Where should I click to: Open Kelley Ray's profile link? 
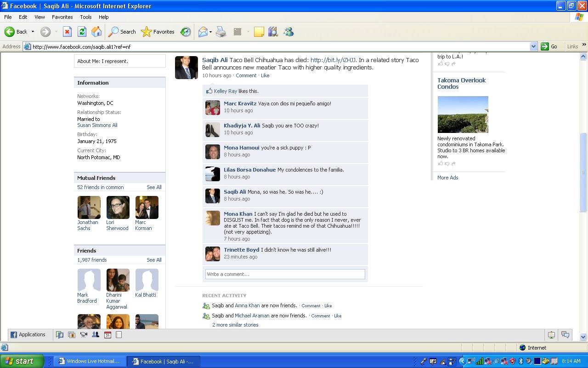[x=226, y=91]
